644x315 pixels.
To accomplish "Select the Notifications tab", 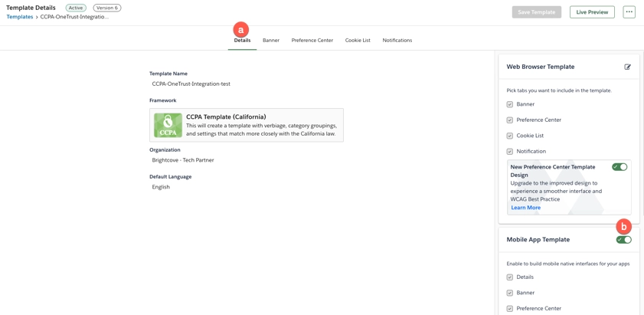I will click(397, 41).
